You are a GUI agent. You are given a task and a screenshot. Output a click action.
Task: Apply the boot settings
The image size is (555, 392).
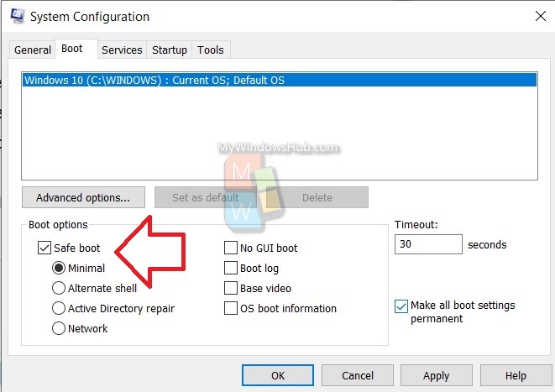437,375
